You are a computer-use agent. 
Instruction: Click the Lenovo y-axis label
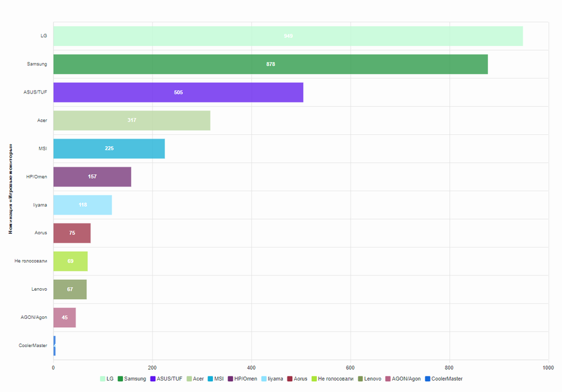(x=39, y=289)
